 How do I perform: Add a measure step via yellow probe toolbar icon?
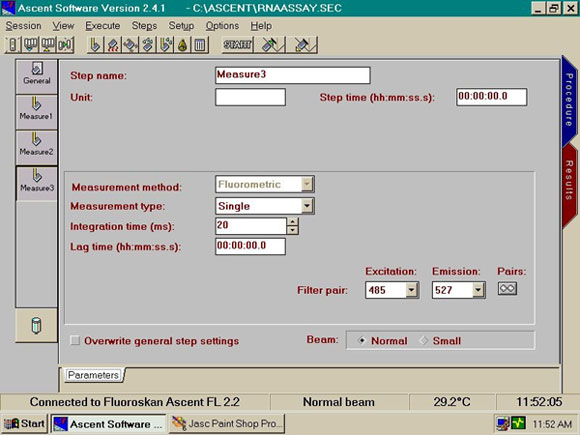tap(95, 45)
